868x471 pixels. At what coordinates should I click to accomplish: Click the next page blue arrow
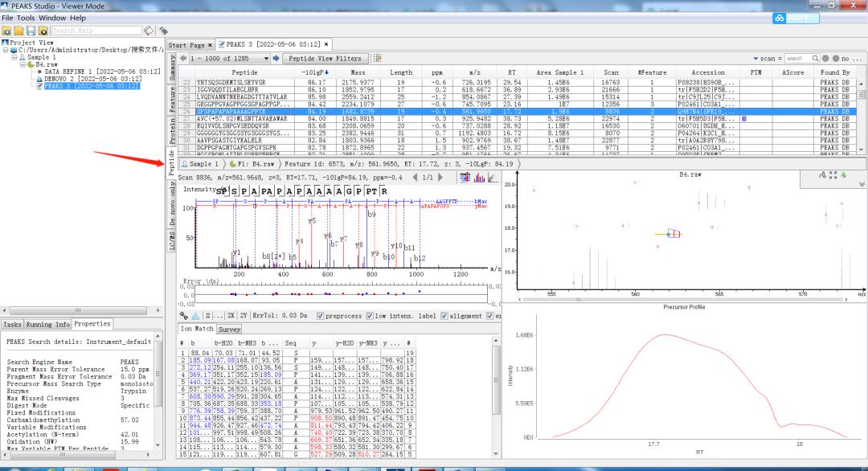pyautogui.click(x=277, y=59)
